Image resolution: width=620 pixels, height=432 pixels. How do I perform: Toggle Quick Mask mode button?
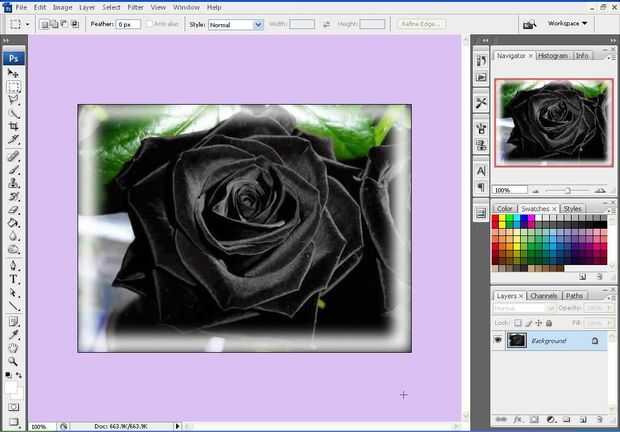14,408
